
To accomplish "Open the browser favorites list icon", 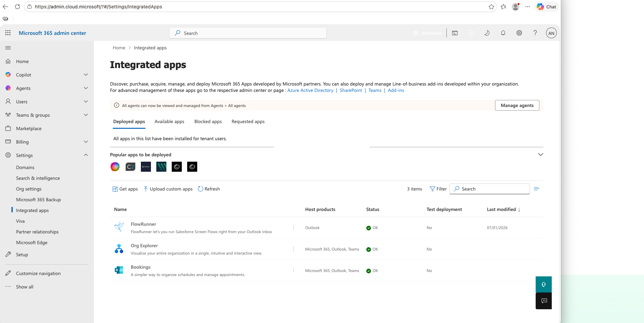I will click(x=503, y=7).
